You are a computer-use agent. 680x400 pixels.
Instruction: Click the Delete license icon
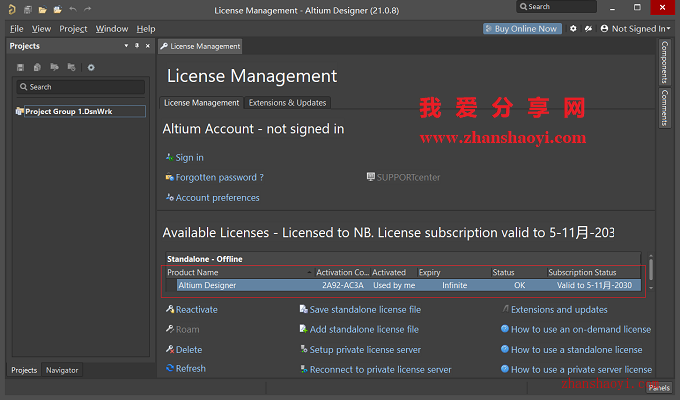(170, 349)
